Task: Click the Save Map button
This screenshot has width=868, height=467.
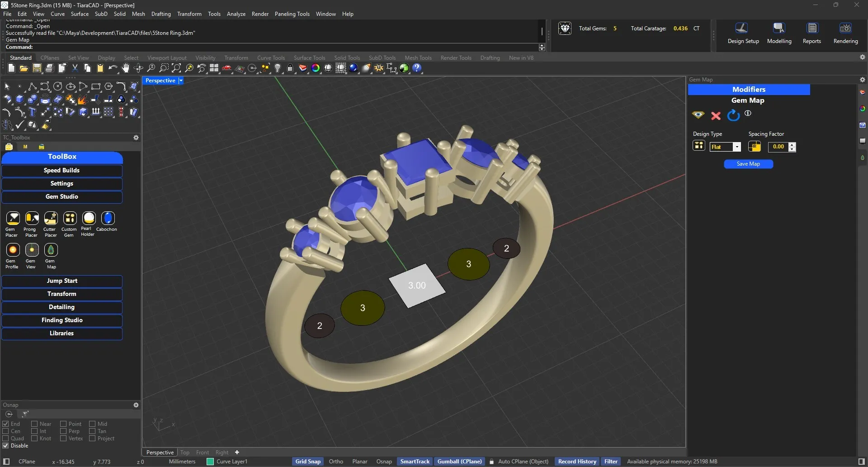Action: tap(748, 164)
